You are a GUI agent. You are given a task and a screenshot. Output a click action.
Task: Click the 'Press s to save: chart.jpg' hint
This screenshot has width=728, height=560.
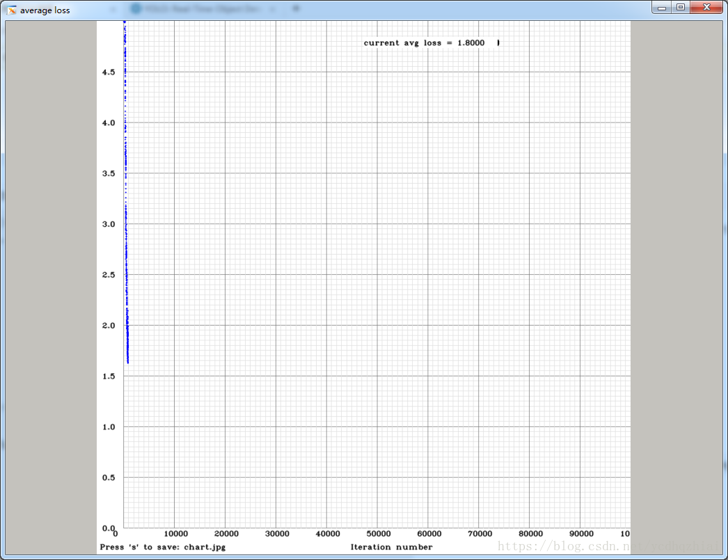[x=162, y=547]
